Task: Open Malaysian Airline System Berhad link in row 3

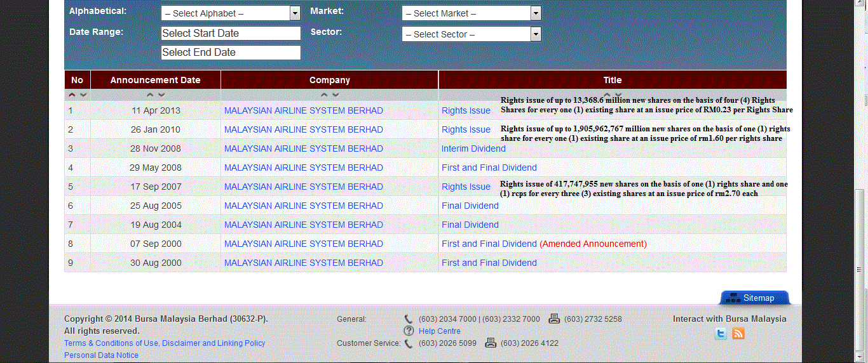Action: (304, 148)
